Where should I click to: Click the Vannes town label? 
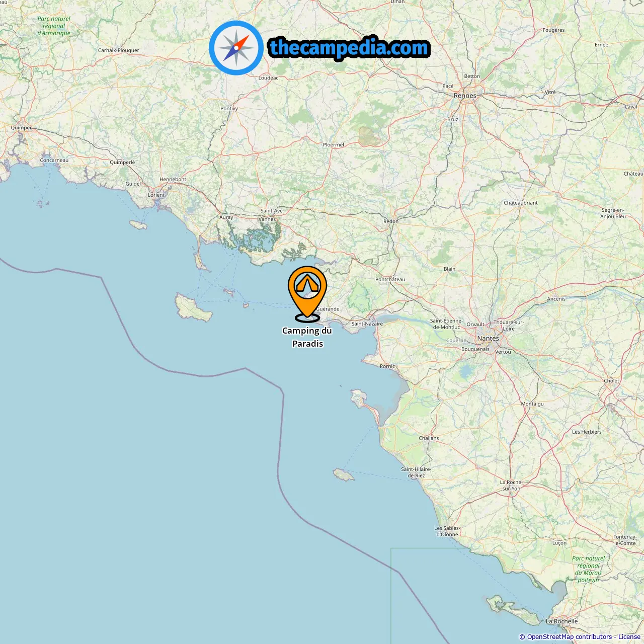[267, 219]
